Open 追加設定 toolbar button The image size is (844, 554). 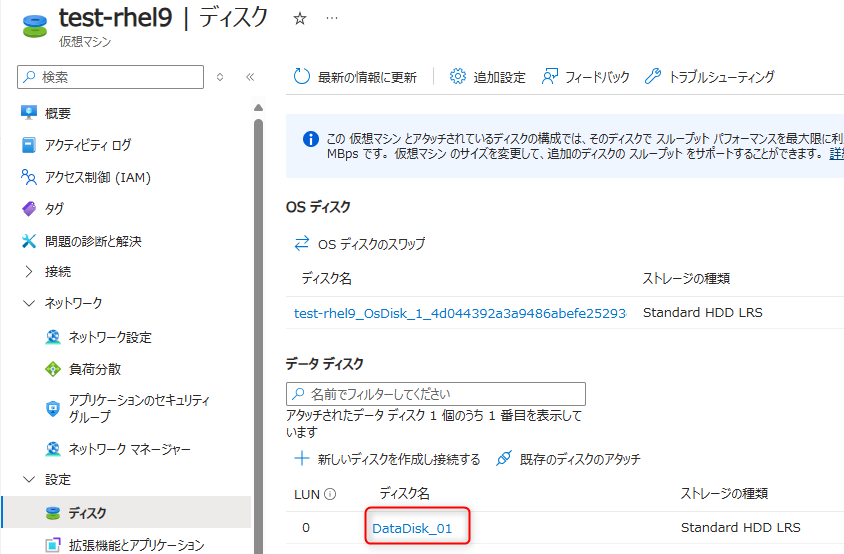[488, 77]
